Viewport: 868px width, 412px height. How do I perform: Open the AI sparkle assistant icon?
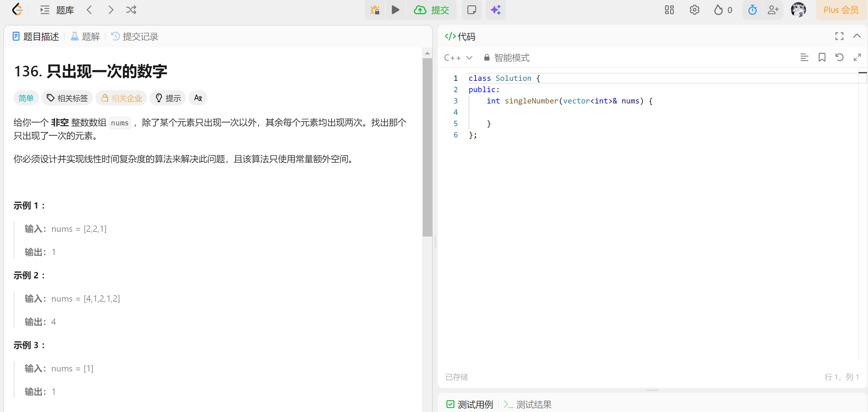(x=495, y=10)
